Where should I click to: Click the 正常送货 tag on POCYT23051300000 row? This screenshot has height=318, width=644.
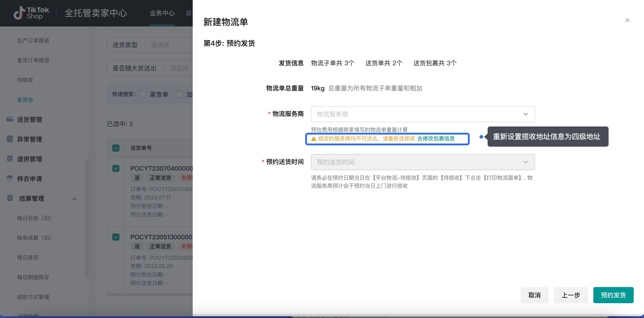(x=160, y=246)
